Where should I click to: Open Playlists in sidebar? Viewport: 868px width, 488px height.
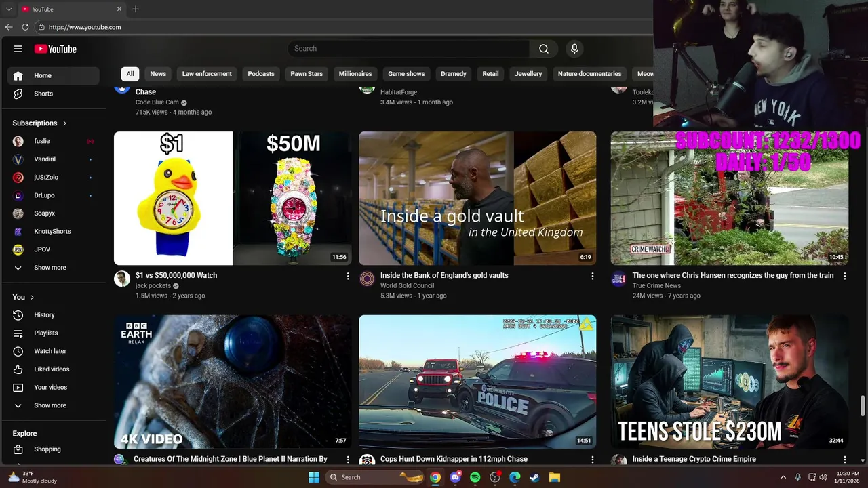pyautogui.click(x=54, y=333)
